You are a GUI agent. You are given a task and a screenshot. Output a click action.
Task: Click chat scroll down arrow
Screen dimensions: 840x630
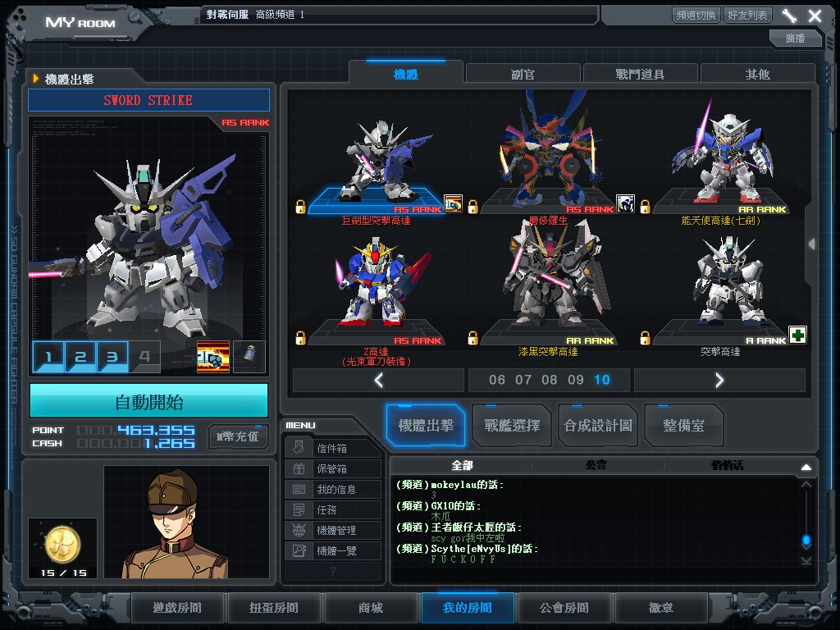[806, 560]
